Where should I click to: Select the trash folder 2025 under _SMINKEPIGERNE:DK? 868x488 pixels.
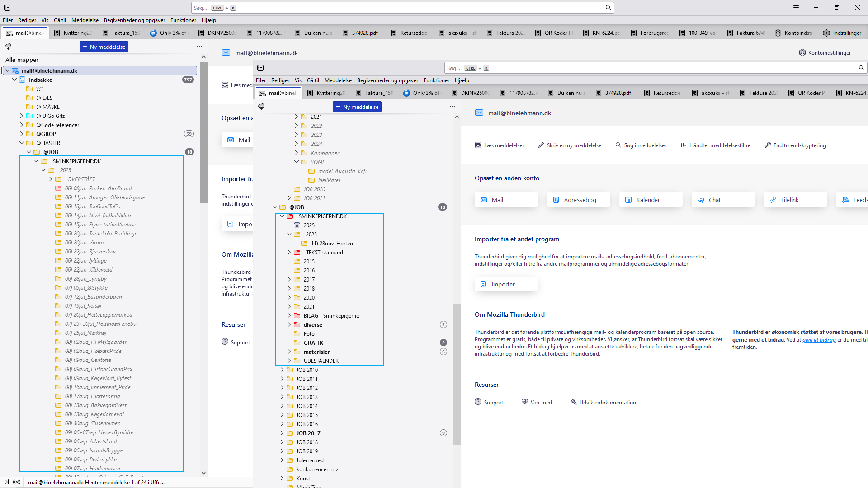coord(309,225)
